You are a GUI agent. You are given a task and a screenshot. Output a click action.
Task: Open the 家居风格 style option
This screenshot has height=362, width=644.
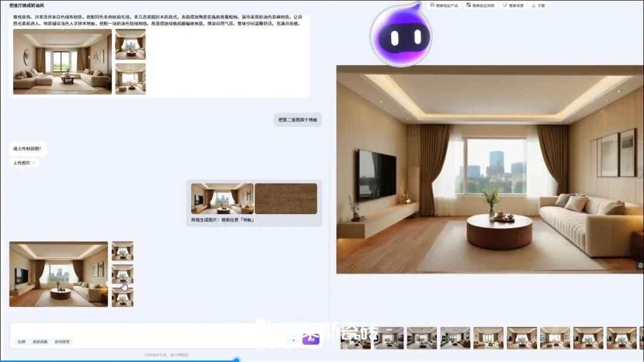coord(40,342)
